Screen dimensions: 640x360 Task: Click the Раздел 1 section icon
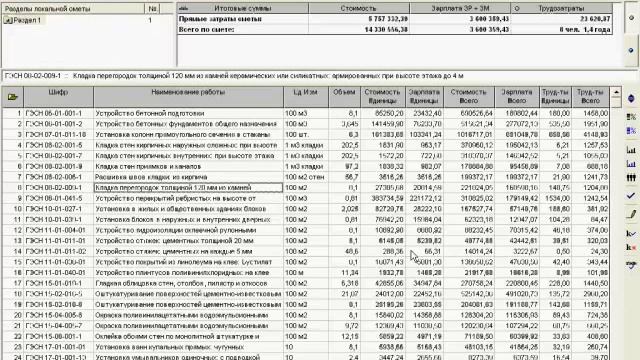pyautogui.click(x=8, y=20)
